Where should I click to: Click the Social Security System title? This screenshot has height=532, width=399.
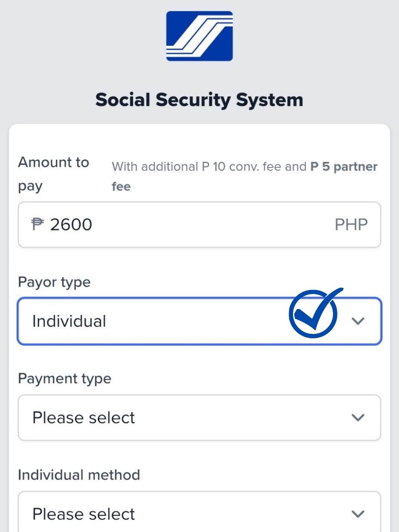tap(199, 99)
